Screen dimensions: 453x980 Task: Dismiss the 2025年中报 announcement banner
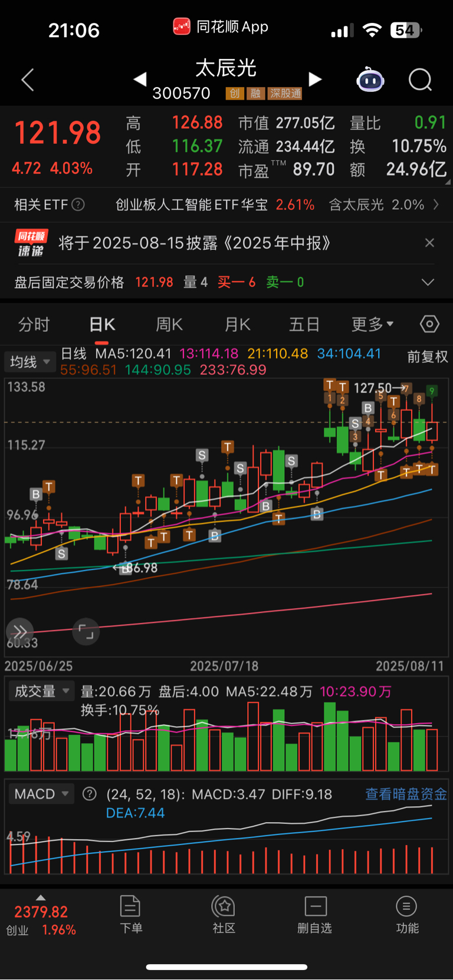point(429,243)
